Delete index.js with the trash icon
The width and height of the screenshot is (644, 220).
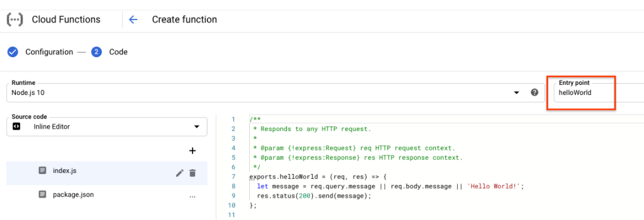(x=192, y=173)
